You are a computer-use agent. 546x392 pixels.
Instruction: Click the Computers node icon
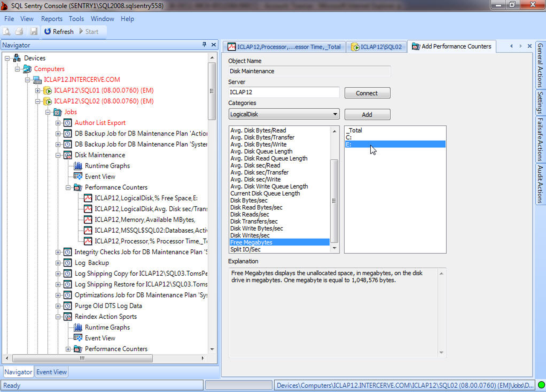[27, 69]
